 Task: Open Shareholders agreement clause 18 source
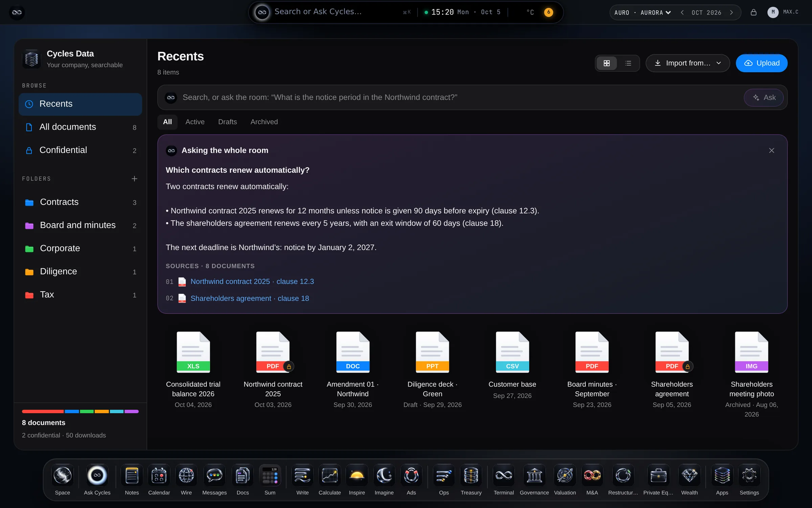point(249,298)
